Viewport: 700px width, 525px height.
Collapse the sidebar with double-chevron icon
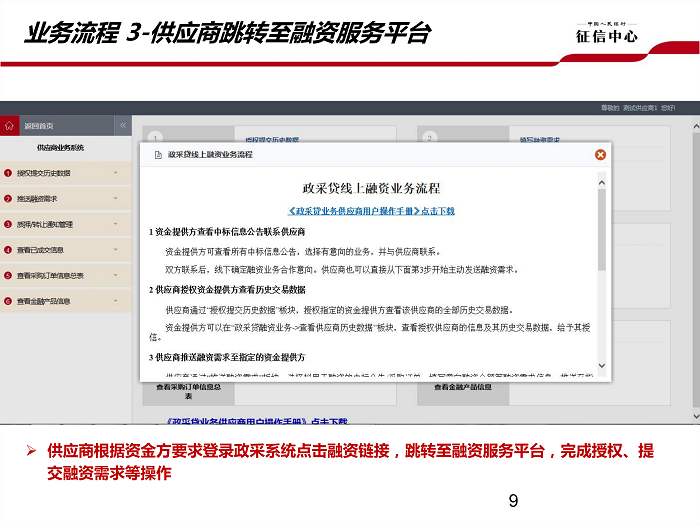pyautogui.click(x=123, y=126)
